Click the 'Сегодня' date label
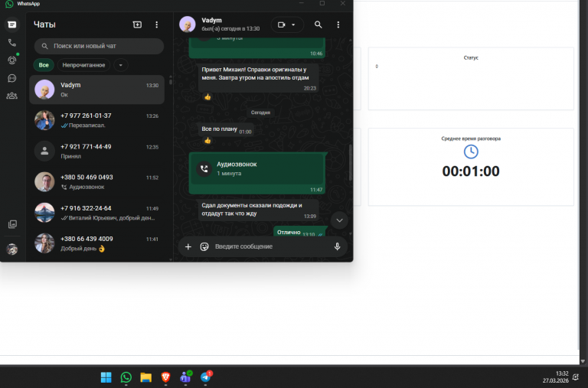Viewport: 588px width, 388px height. [260, 112]
